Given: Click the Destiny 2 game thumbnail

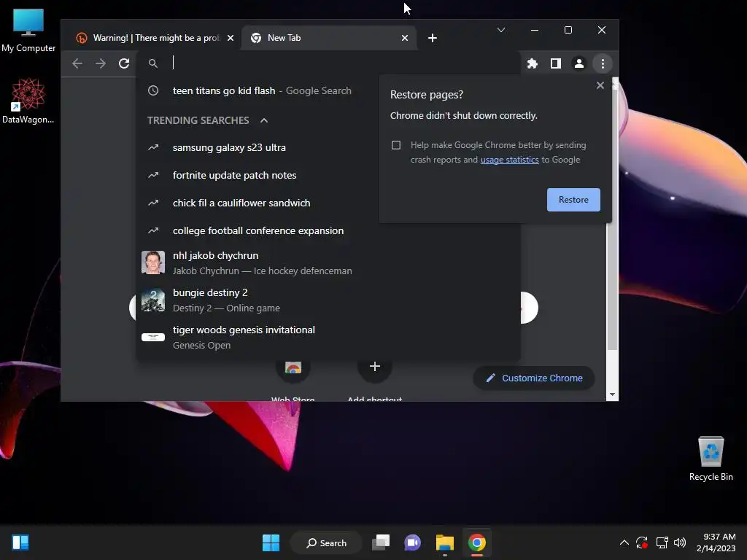Looking at the screenshot, I should click(153, 300).
